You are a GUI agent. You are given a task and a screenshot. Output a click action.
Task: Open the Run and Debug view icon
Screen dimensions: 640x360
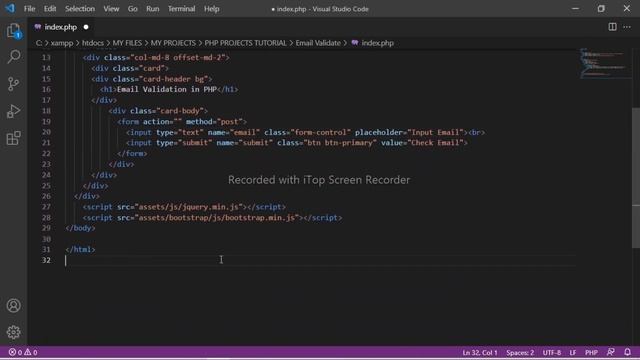[13, 111]
